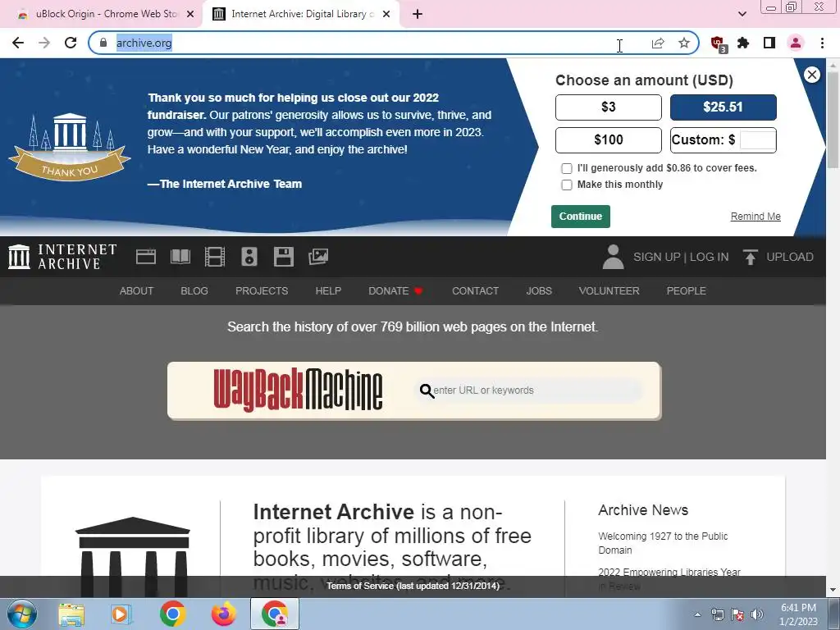Show hidden tray icons arrow
Viewport: 840px width, 630px height.
(x=697, y=614)
